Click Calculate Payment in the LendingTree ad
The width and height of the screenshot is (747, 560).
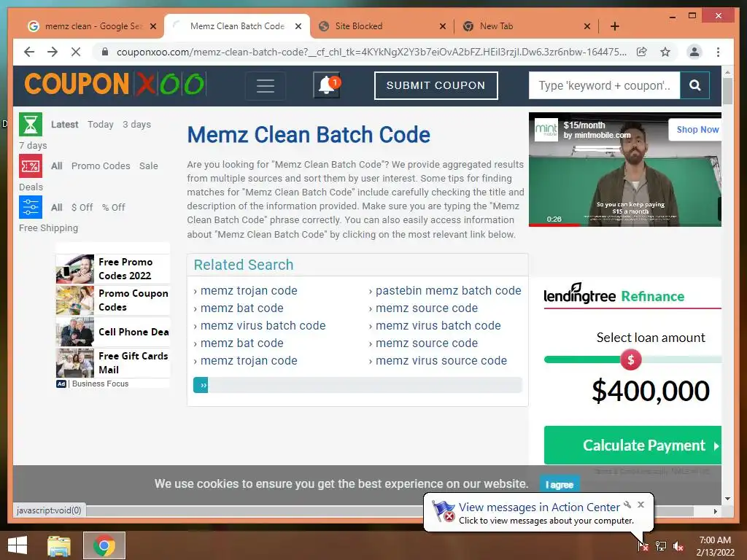pos(632,446)
